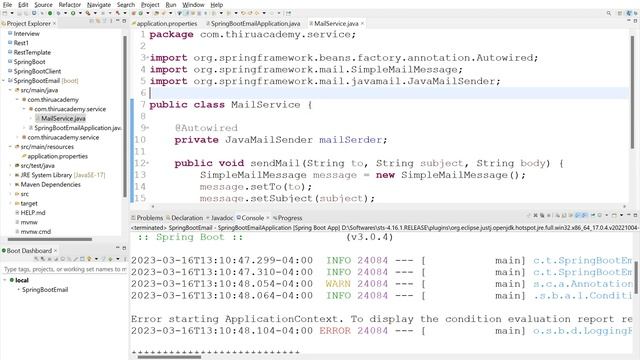
Task: Toggle Word Wrap in Console toolbar
Action: [x=570, y=215]
